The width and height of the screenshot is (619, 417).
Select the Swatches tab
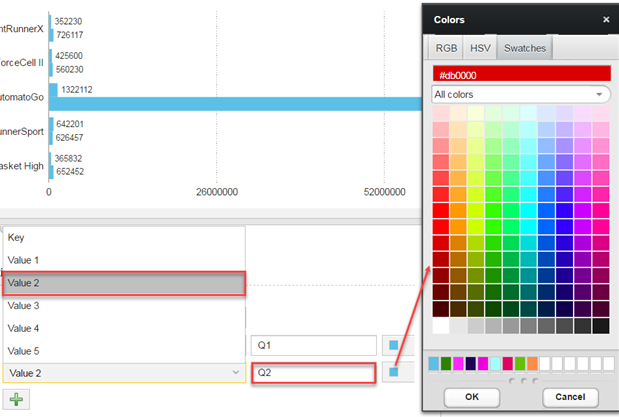(524, 48)
